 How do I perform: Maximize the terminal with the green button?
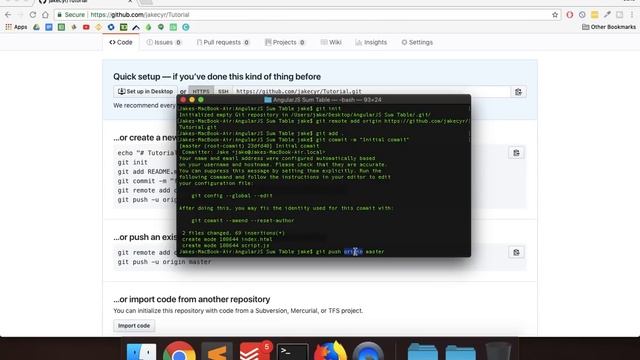tap(201, 100)
